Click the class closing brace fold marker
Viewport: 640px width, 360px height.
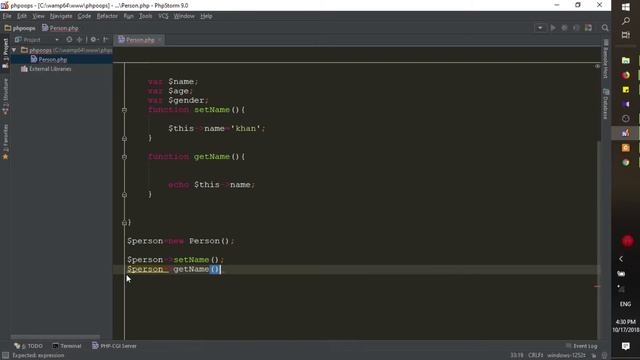(x=124, y=223)
